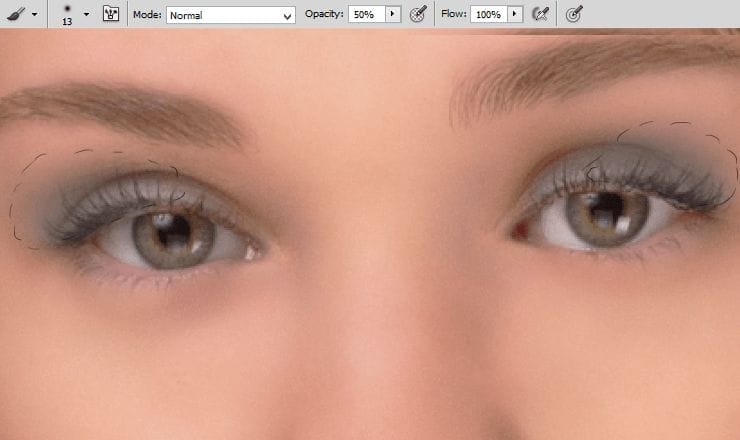Click the Mode label text

coord(147,15)
